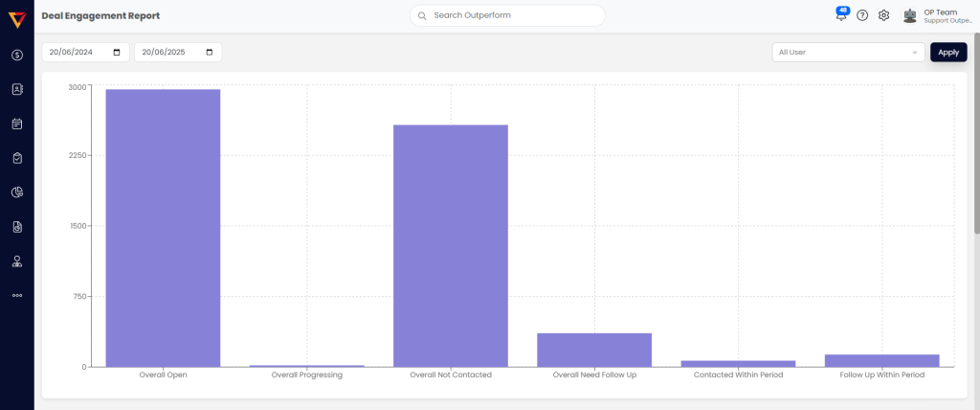Image resolution: width=980 pixels, height=410 pixels.
Task: Open the settings gear icon
Action: (x=884, y=16)
